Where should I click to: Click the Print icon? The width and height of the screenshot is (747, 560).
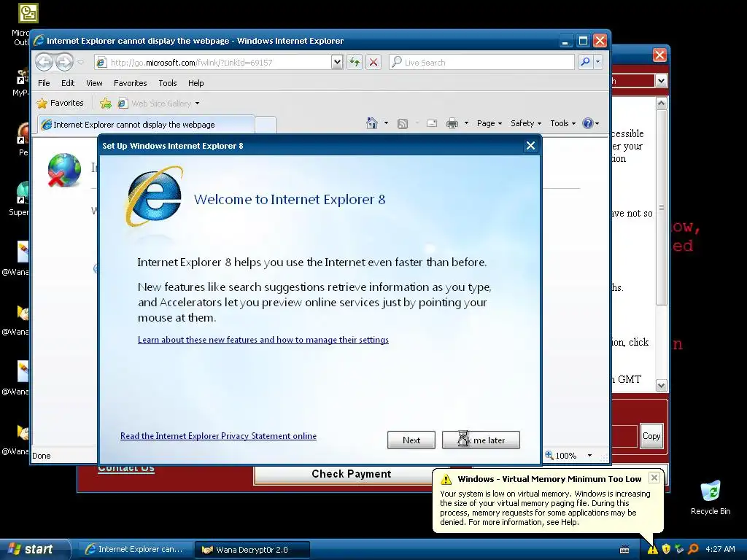pos(452,124)
